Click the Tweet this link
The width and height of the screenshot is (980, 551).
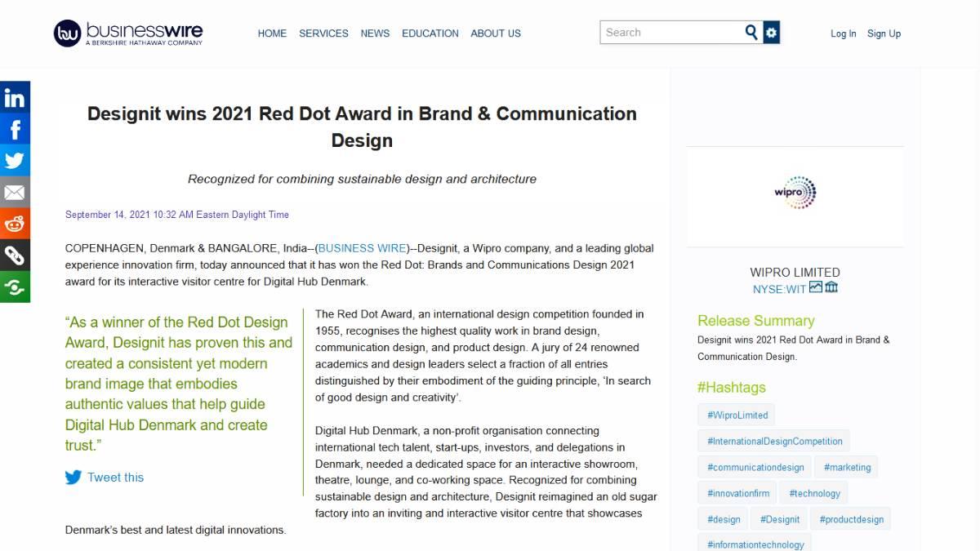(115, 478)
